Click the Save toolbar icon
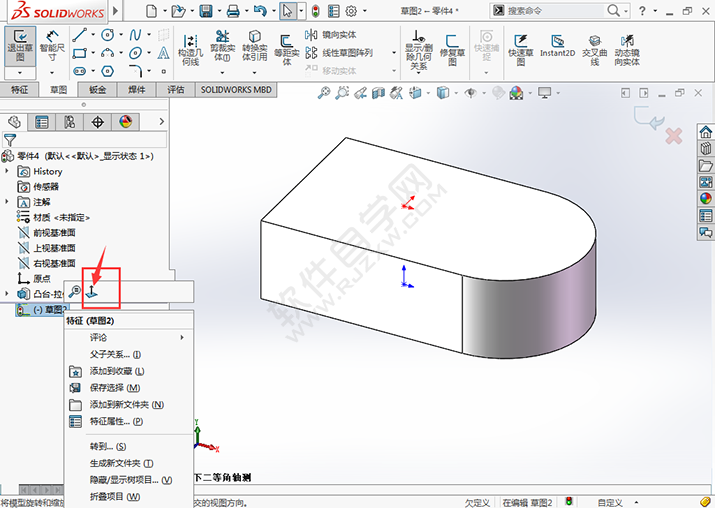This screenshot has height=508, width=715. (x=206, y=11)
